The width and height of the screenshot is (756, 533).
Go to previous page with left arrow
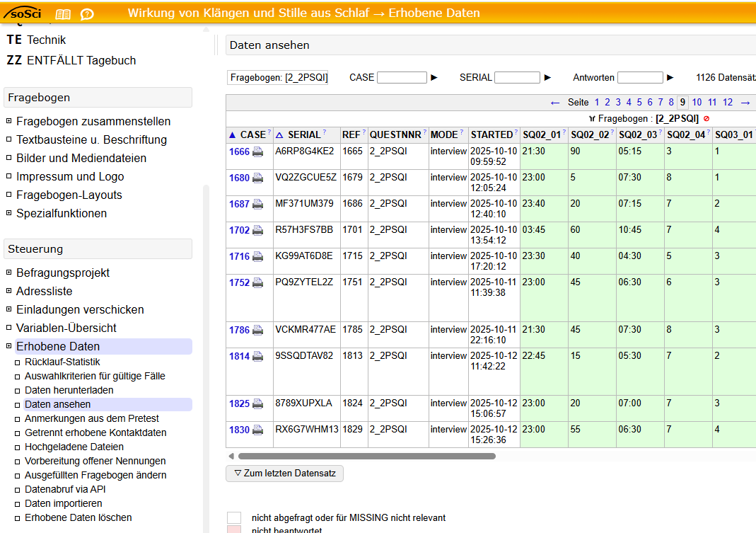click(555, 103)
